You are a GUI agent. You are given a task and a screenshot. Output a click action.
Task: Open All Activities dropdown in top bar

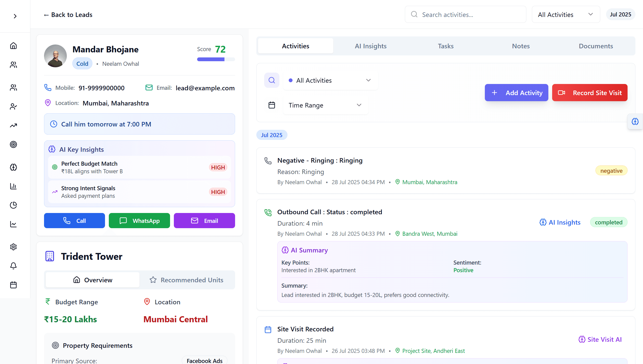pyautogui.click(x=566, y=15)
